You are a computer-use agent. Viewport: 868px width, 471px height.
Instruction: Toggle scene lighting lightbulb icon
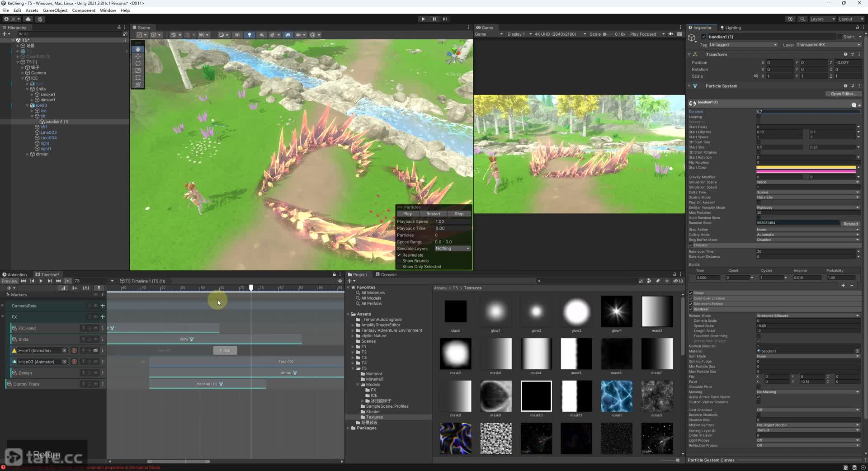[x=249, y=35]
